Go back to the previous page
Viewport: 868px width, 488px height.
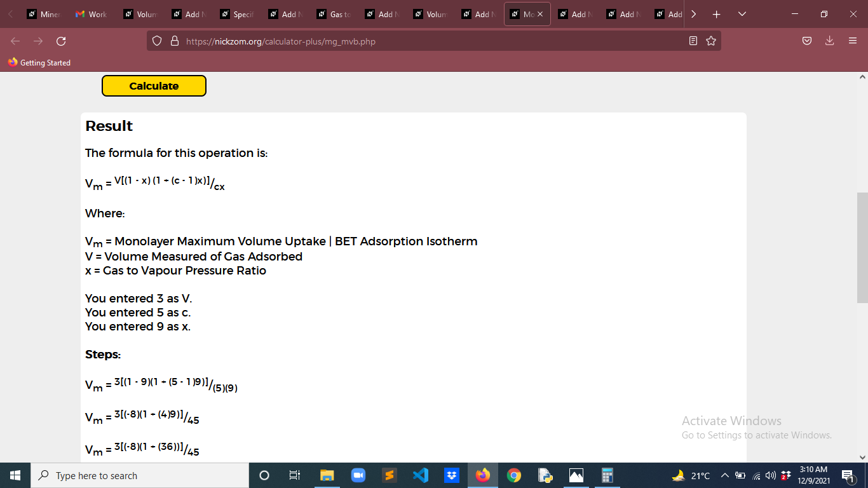click(x=15, y=41)
